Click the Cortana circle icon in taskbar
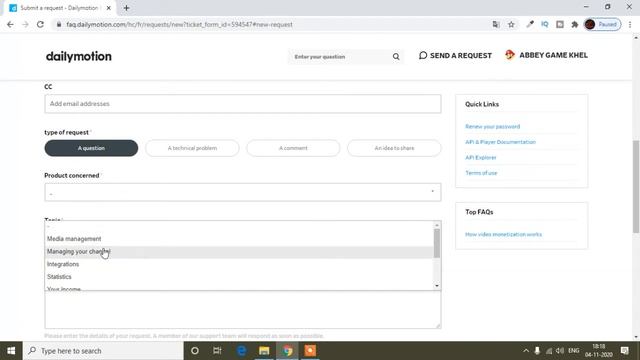Image resolution: width=640 pixels, height=360 pixels. (195, 351)
